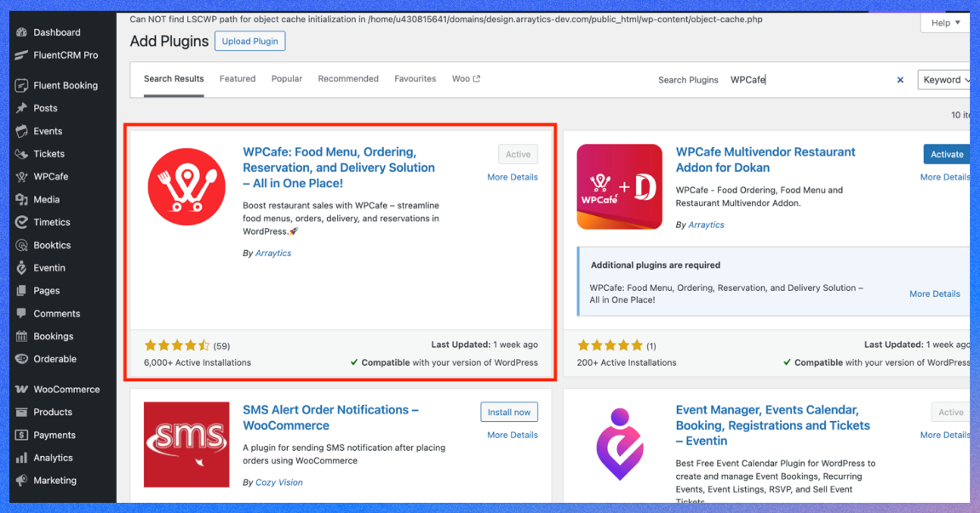Open the Event Manager Eventin title link
Screen dimensions: 980x513
(x=772, y=425)
